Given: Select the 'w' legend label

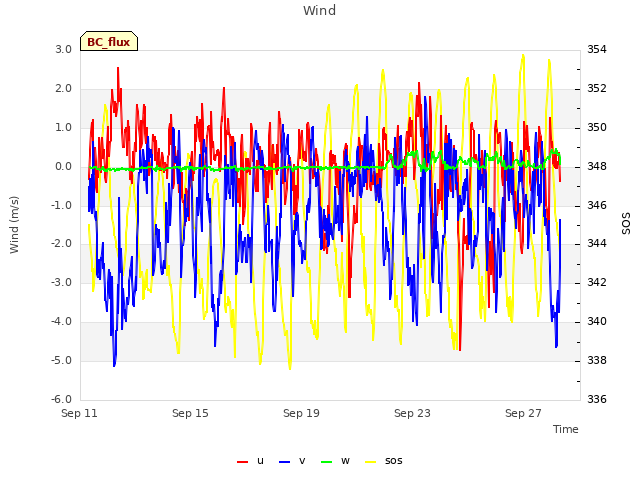Looking at the screenshot, I should pyautogui.click(x=345, y=461).
